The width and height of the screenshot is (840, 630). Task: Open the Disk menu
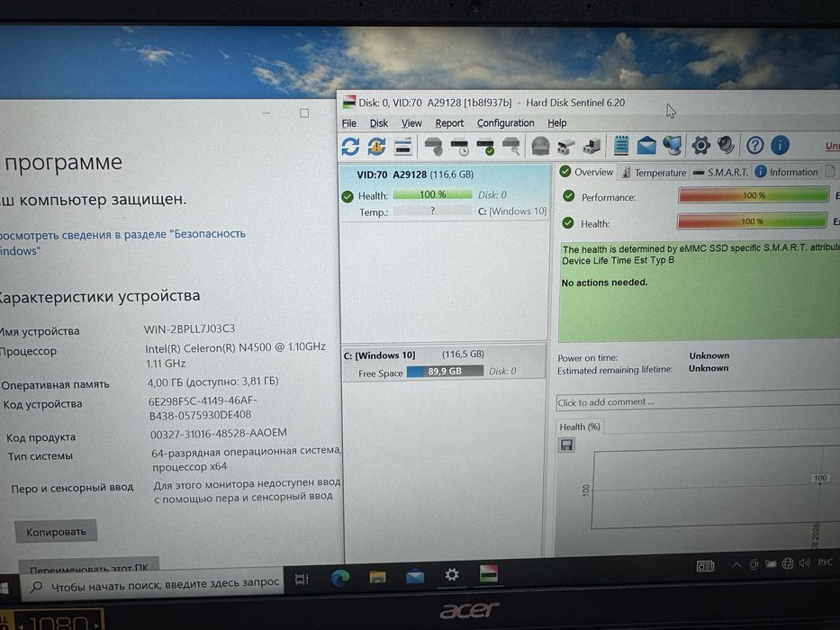(379, 123)
